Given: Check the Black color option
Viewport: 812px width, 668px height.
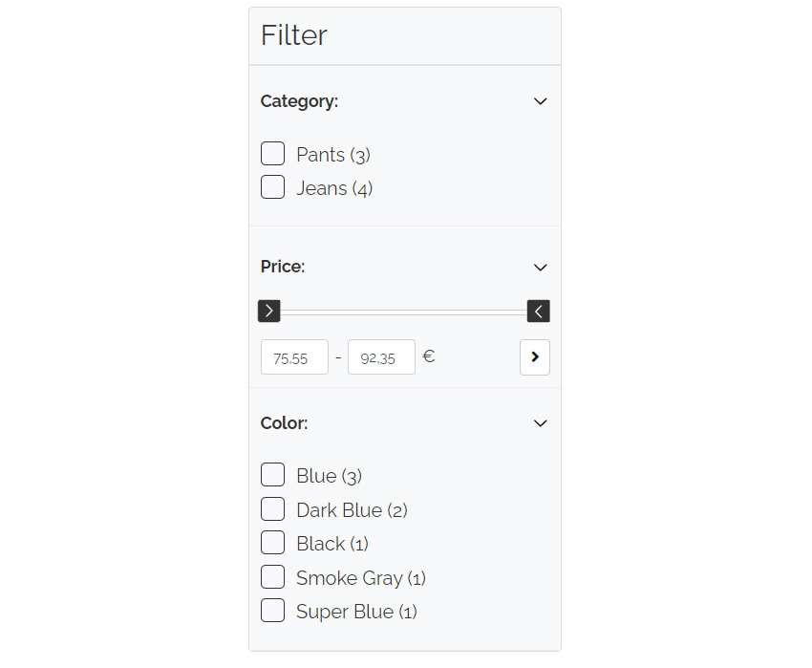Looking at the screenshot, I should pyautogui.click(x=272, y=542).
